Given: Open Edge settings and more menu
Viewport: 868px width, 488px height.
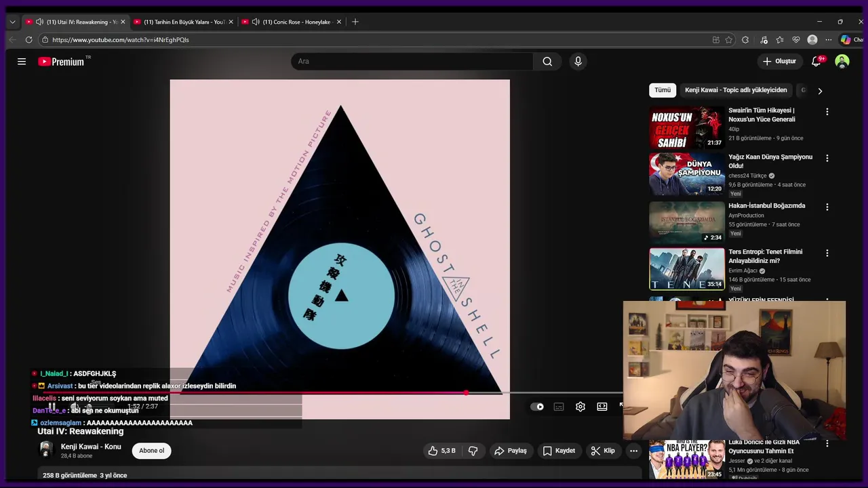Looking at the screenshot, I should click(x=829, y=40).
